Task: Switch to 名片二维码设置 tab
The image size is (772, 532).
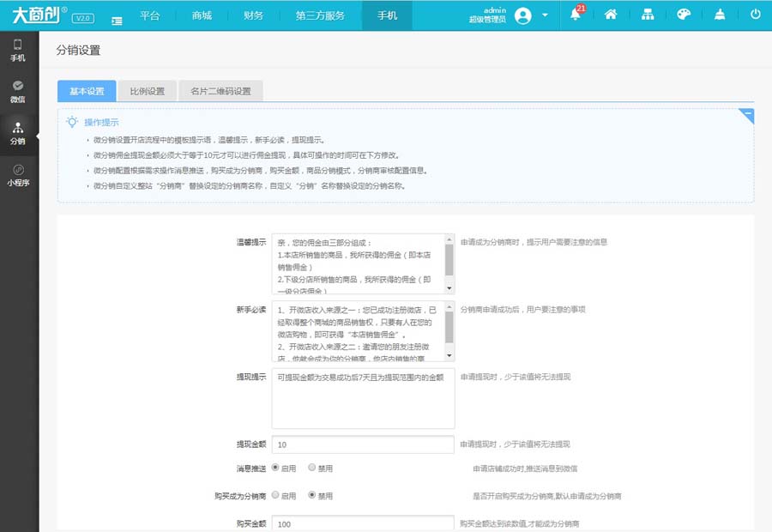Action: [x=220, y=92]
